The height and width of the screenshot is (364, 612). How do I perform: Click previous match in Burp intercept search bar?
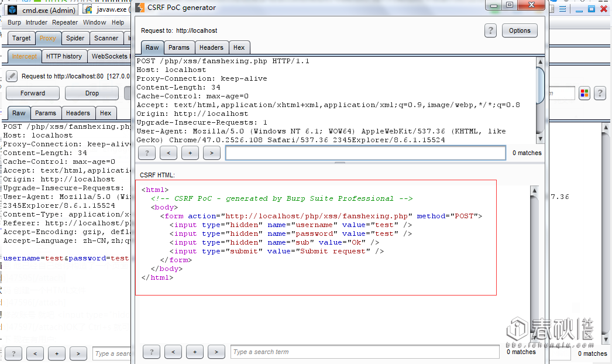click(x=35, y=353)
